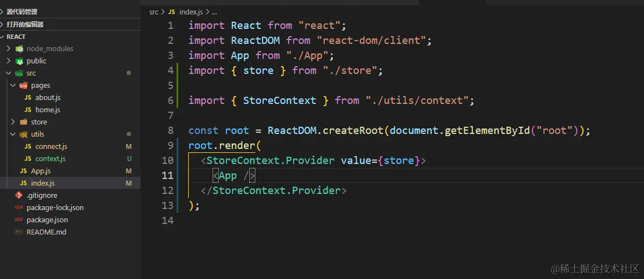The width and height of the screenshot is (644, 279).
Task: Expand the node_modules folder chevron
Action: 9,48
